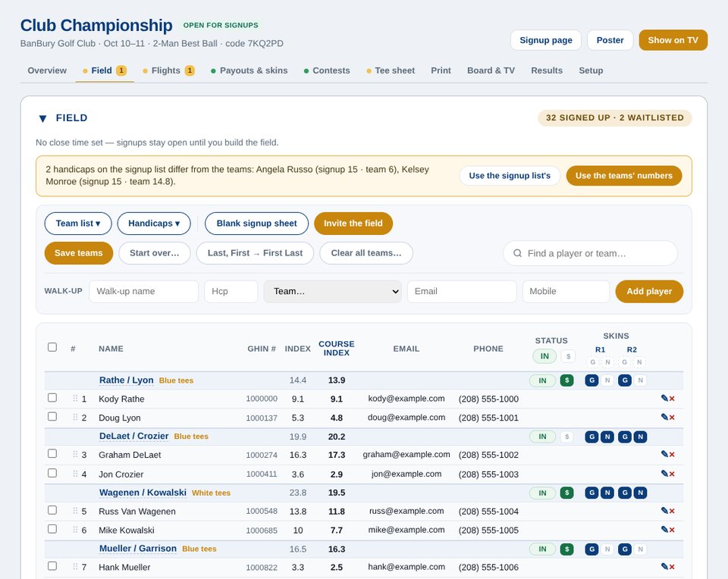728x579 pixels.
Task: Check the box next to Doug Lyon
Action: coord(52,416)
